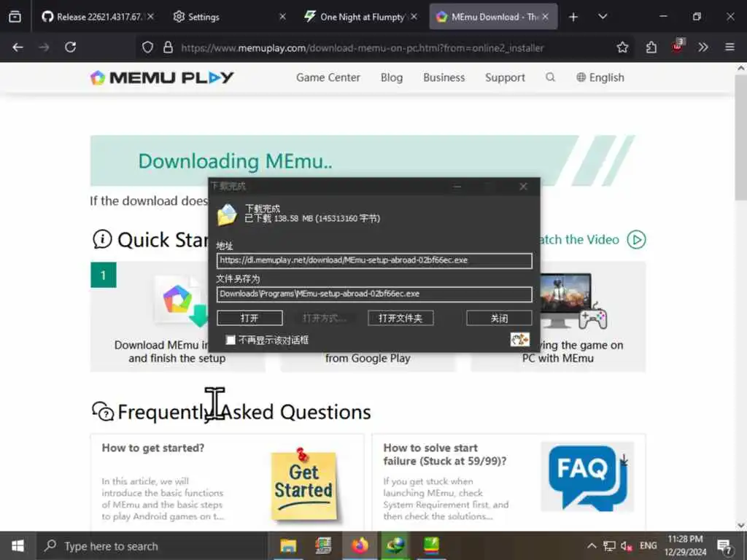Click the network tray icon

(609, 546)
